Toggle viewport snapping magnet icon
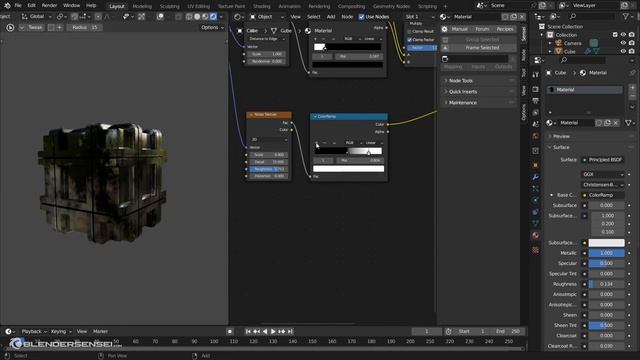 pos(74,17)
